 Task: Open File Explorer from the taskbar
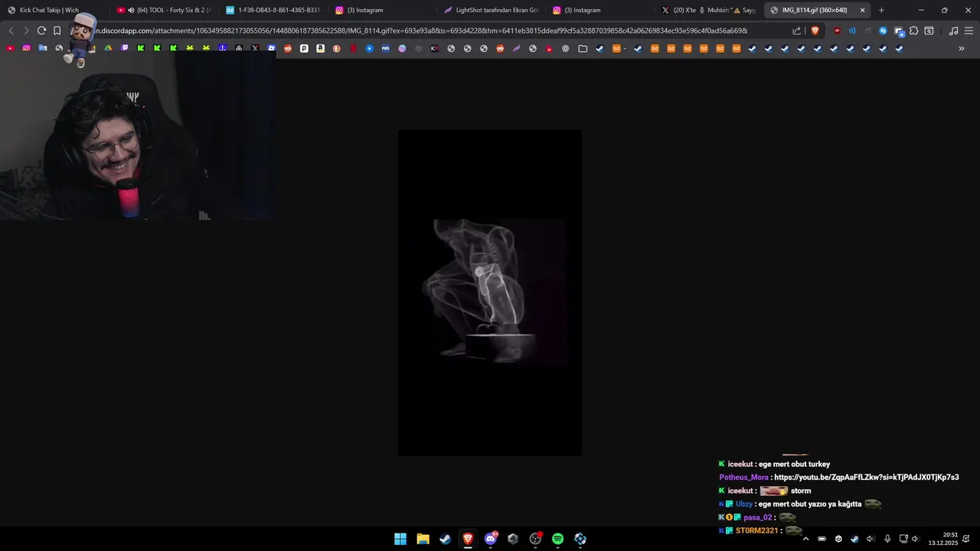point(423,539)
